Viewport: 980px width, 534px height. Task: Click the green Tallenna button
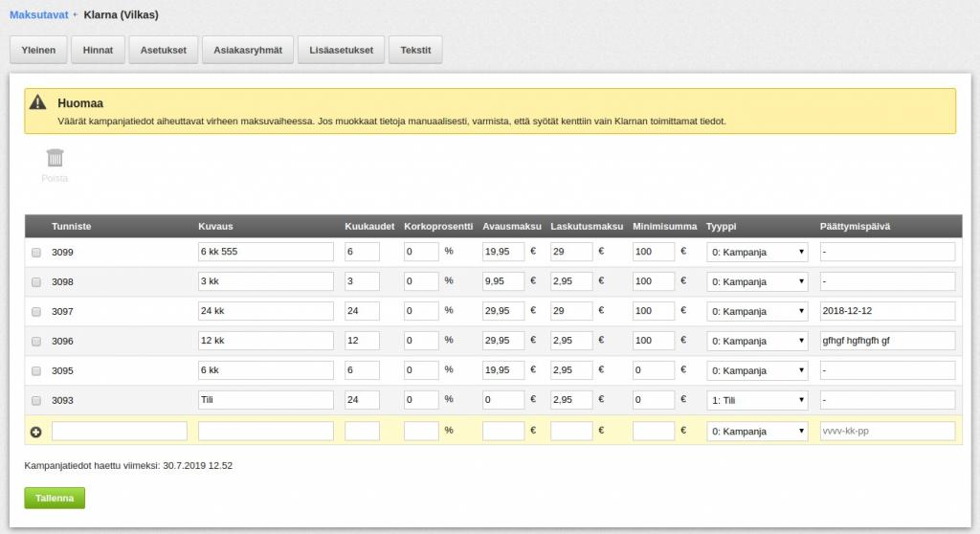pyautogui.click(x=55, y=498)
